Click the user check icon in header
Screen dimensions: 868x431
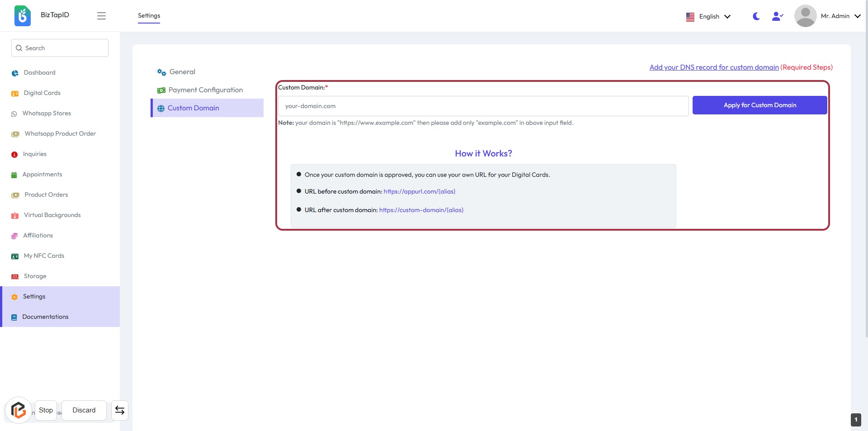click(777, 16)
